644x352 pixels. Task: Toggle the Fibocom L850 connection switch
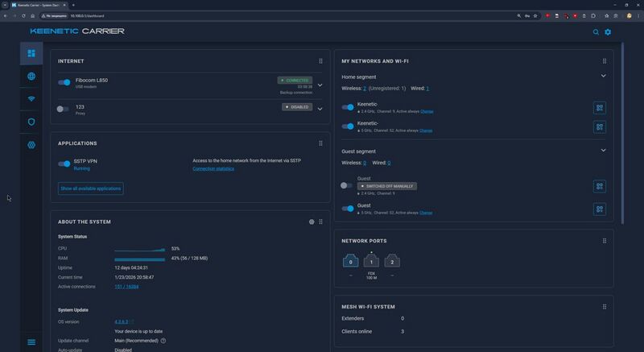coord(64,82)
